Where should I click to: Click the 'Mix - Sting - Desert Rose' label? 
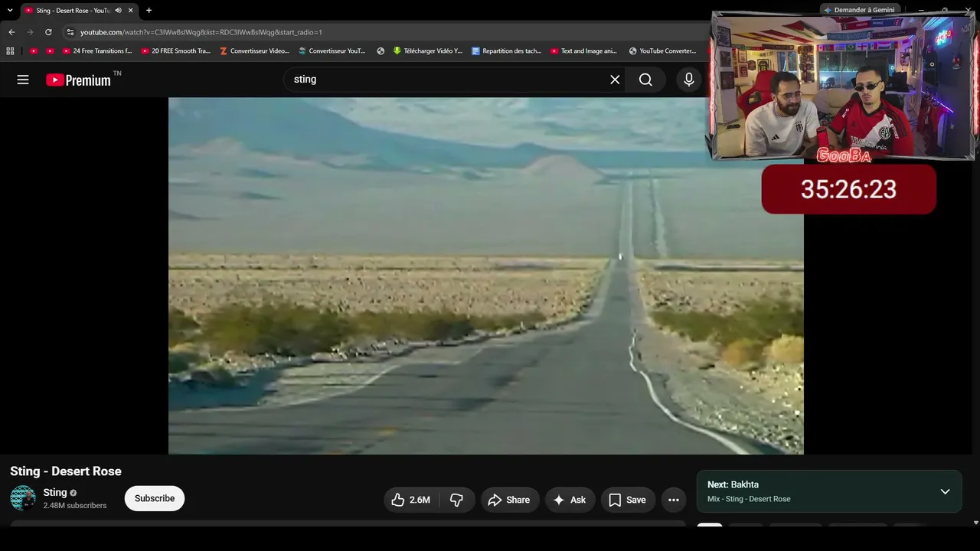point(749,499)
